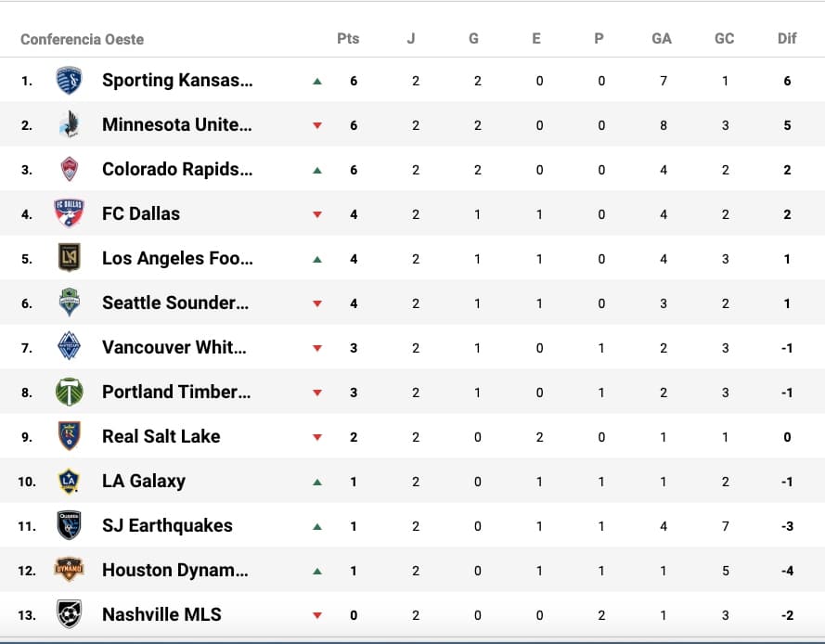Click the Sporting Kansas City crest icon
The width and height of the screenshot is (825, 644).
[69, 81]
